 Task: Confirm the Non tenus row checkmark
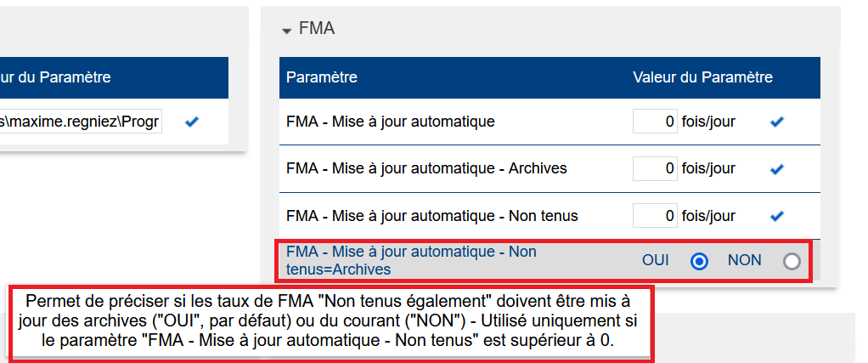(x=775, y=217)
